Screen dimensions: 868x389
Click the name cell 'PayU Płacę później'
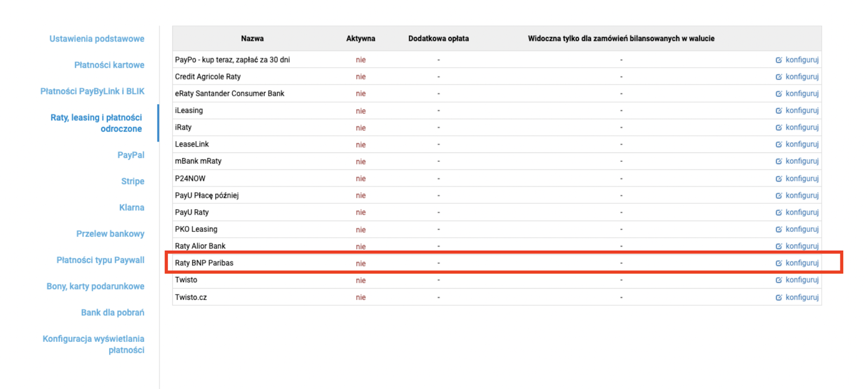click(x=207, y=195)
